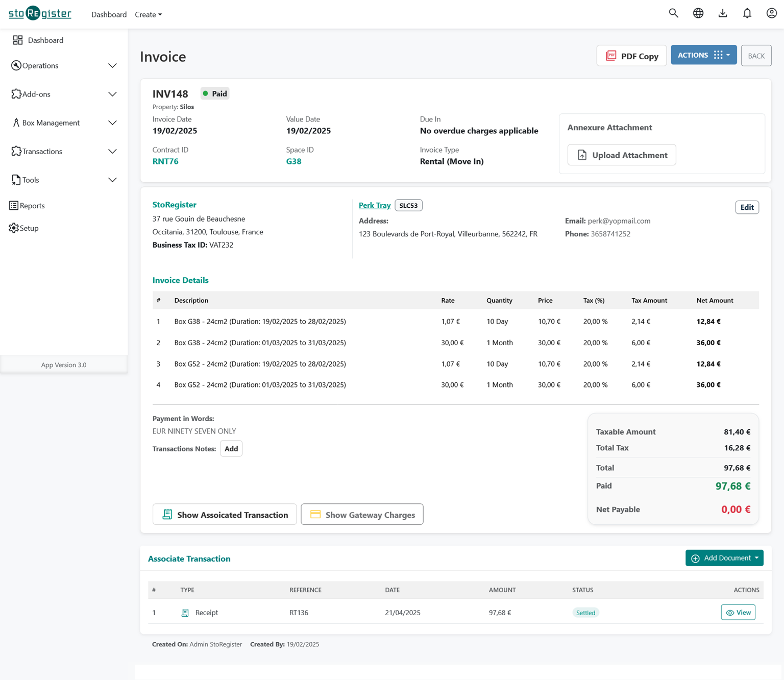This screenshot has height=680, width=784.
Task: Open the language globe icon
Action: coord(698,14)
